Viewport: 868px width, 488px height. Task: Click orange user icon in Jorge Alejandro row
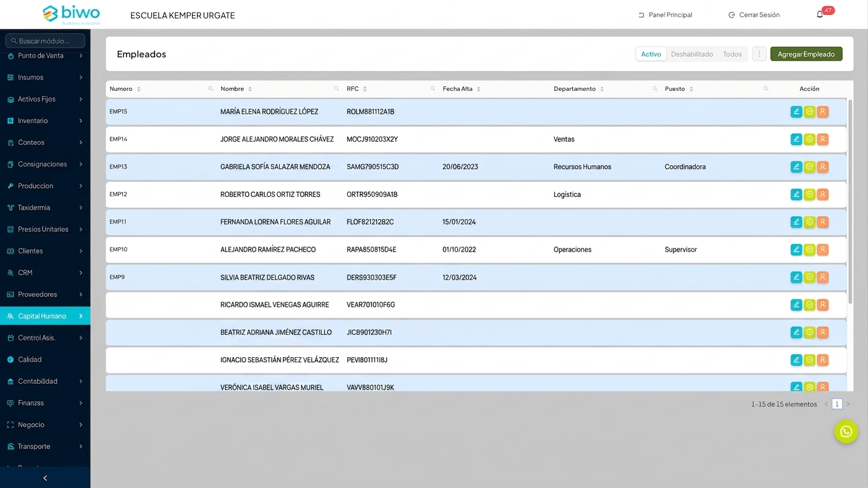823,139
